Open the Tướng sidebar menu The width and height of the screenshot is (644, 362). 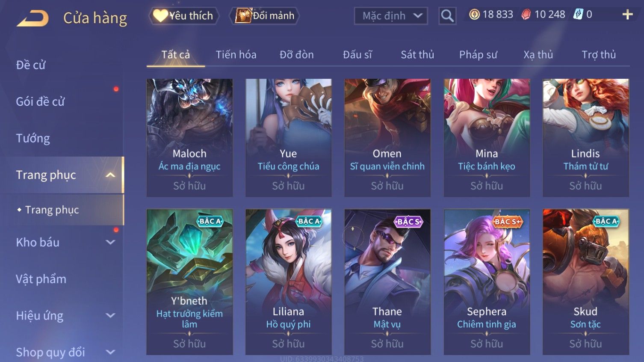click(33, 138)
